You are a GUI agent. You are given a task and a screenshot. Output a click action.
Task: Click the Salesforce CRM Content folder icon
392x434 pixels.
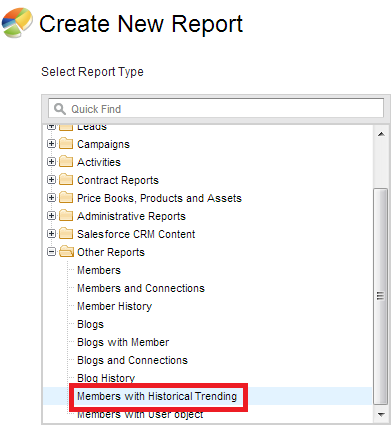(66, 234)
